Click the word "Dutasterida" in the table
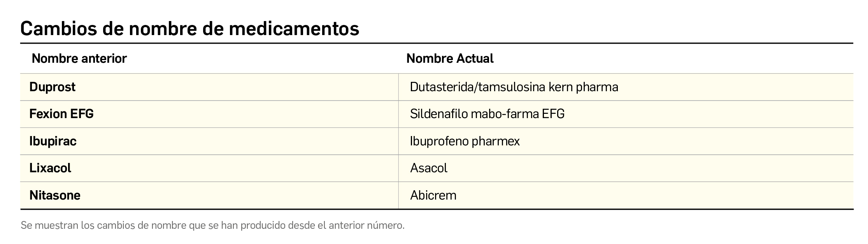This screenshot has width=868, height=244. [x=442, y=87]
